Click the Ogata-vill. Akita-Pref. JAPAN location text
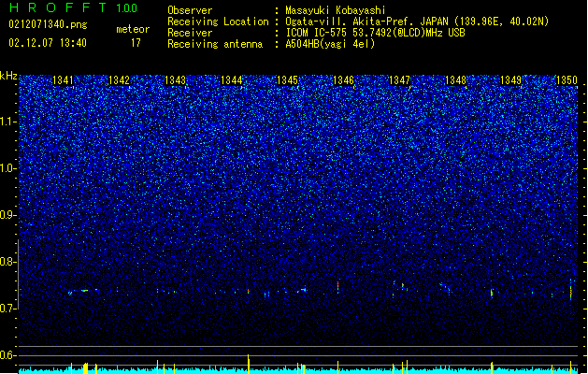 point(417,22)
